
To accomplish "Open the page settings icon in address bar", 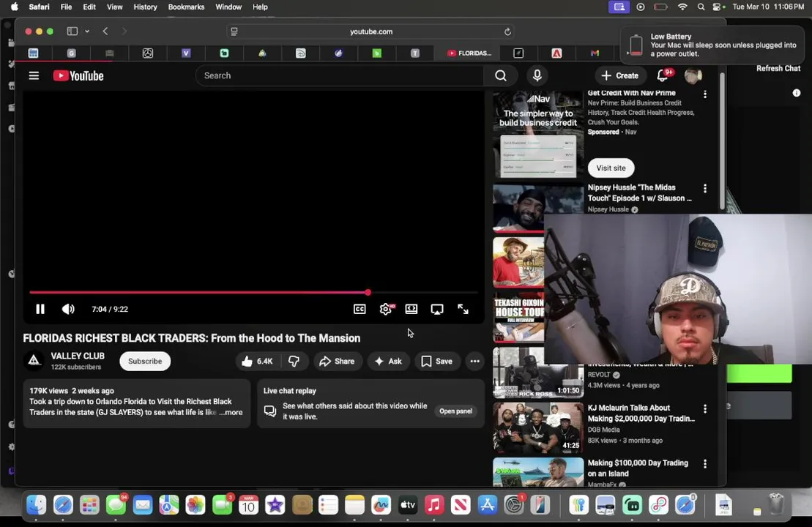I will [234, 31].
